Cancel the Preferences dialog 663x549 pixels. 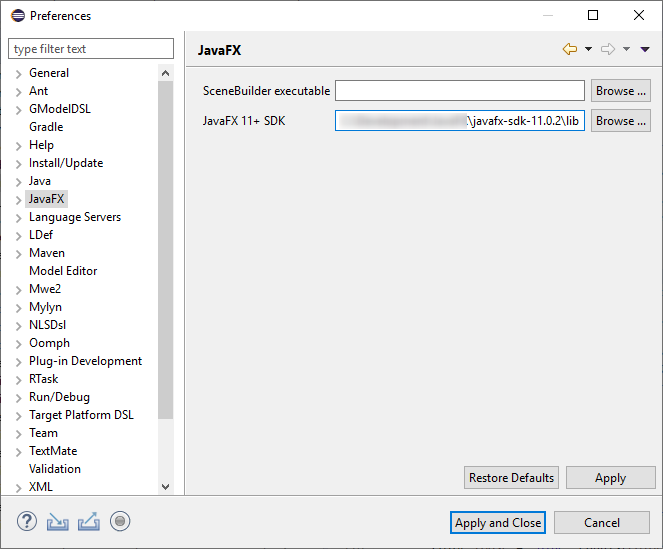(602, 522)
